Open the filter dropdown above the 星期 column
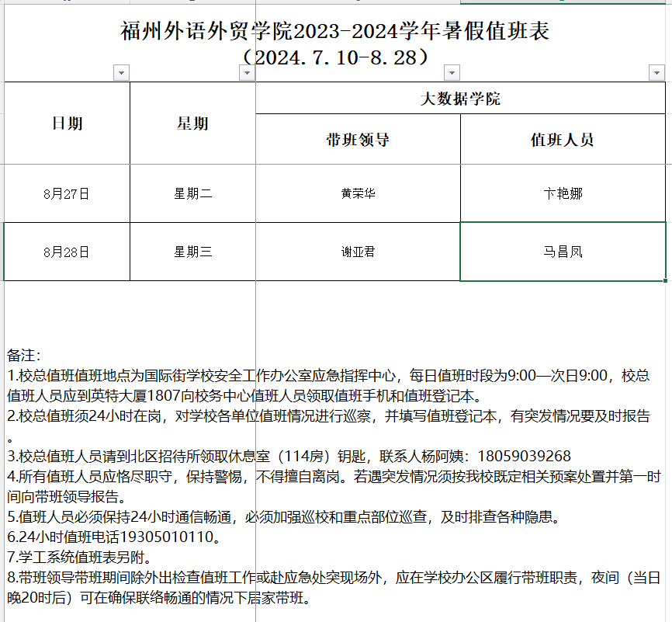 (247, 73)
